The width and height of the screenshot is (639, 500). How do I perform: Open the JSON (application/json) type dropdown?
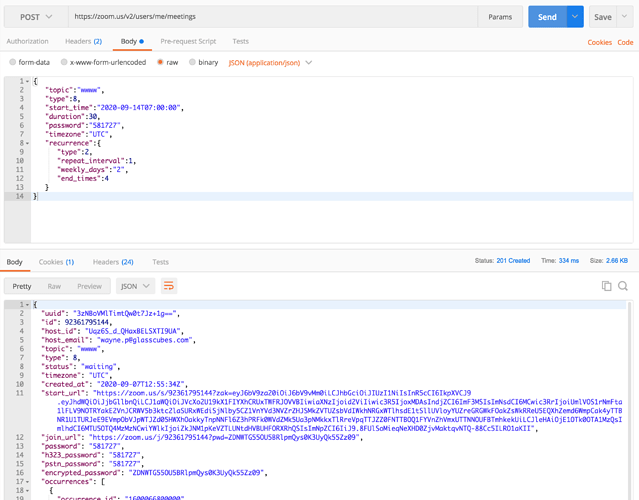tap(270, 63)
